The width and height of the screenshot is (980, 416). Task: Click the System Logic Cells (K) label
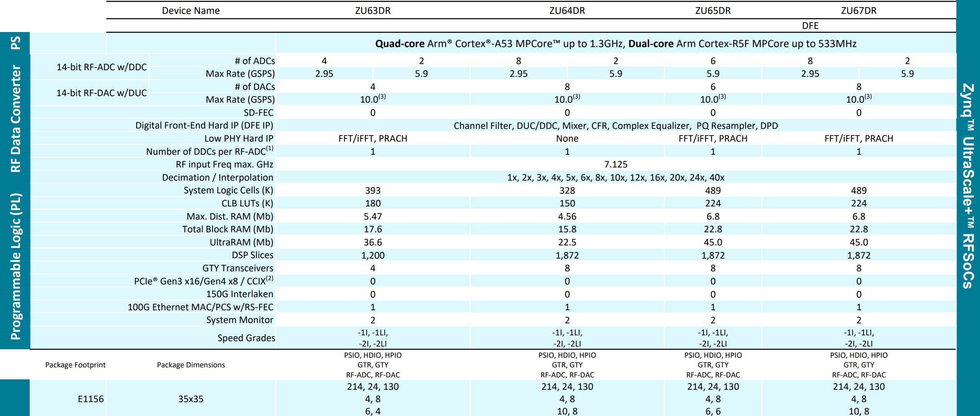pyautogui.click(x=228, y=190)
